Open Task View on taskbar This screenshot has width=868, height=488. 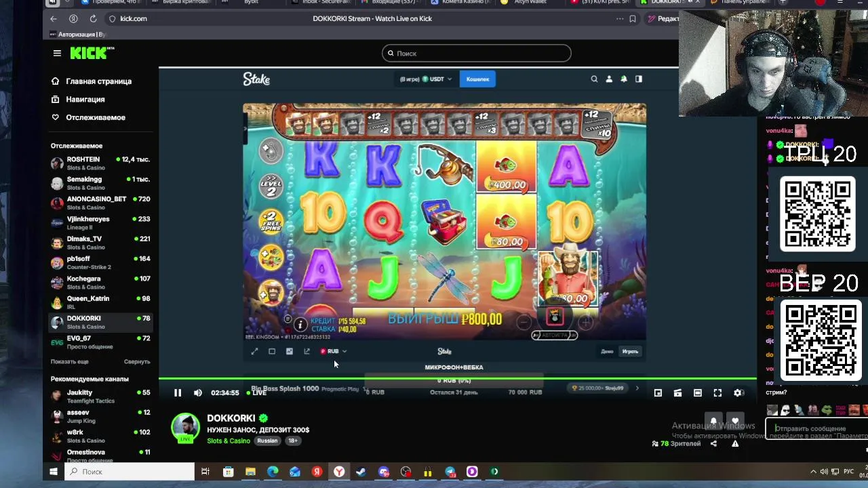(x=205, y=472)
